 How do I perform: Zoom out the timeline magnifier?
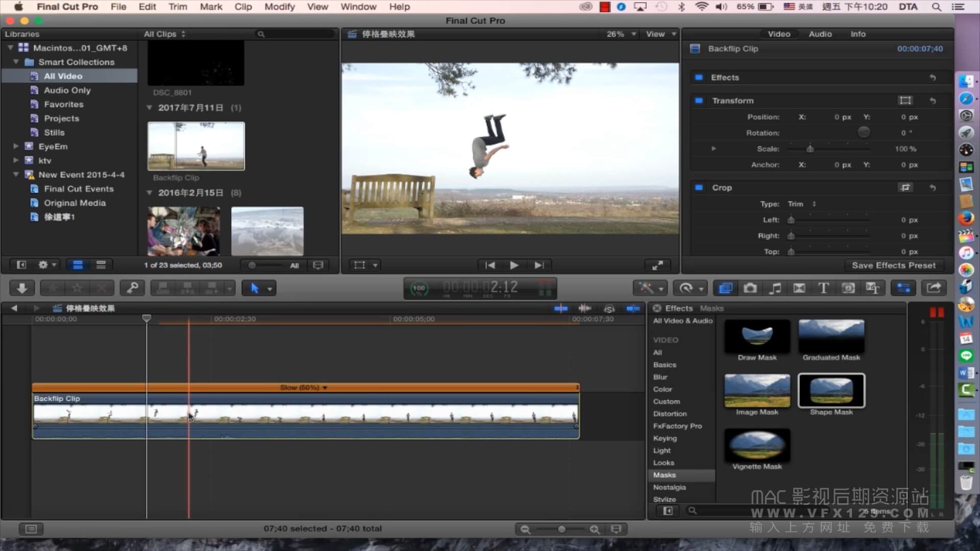[x=525, y=529]
